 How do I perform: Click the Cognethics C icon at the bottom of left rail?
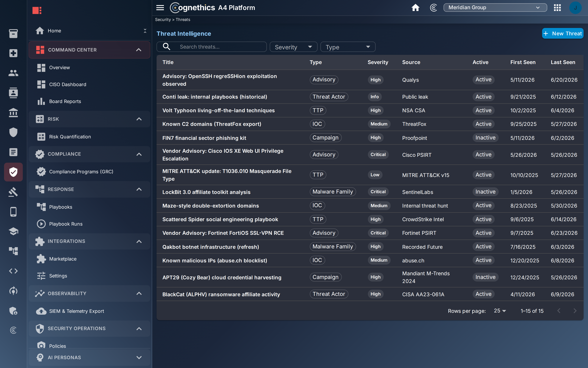coord(13,330)
